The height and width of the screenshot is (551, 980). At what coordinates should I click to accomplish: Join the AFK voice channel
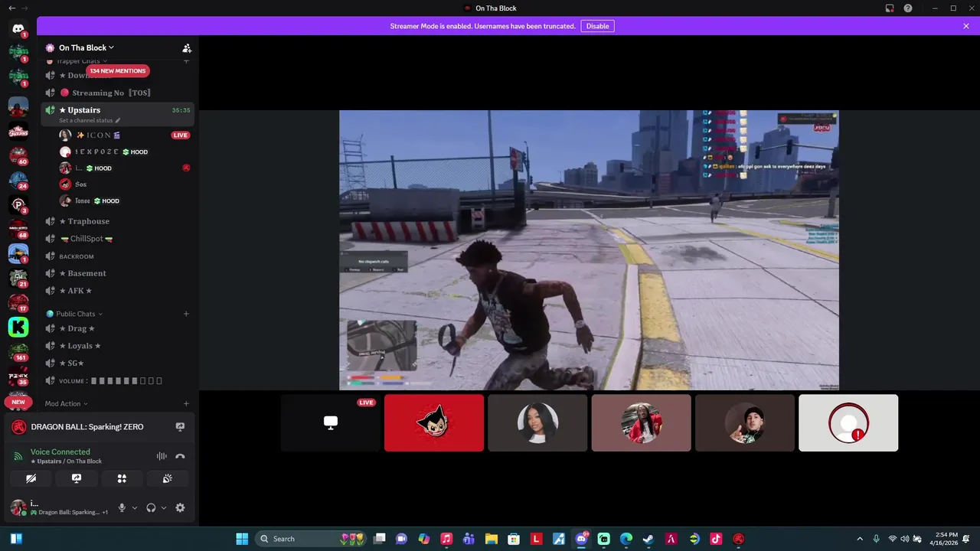[117, 291]
